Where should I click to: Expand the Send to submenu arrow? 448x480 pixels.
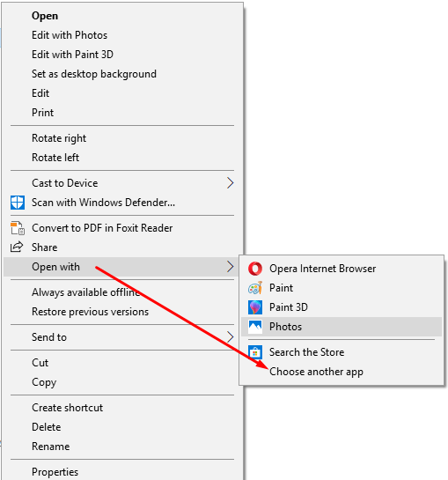point(231,337)
